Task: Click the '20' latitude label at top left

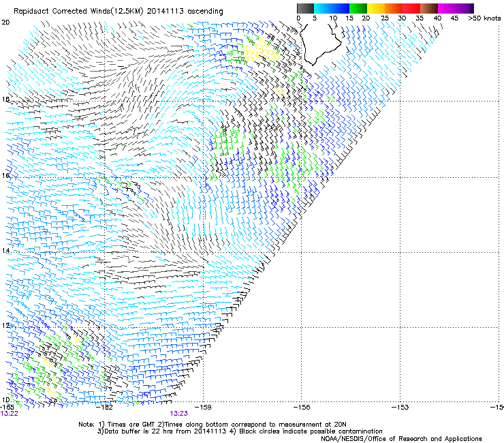Action: [x=5, y=22]
